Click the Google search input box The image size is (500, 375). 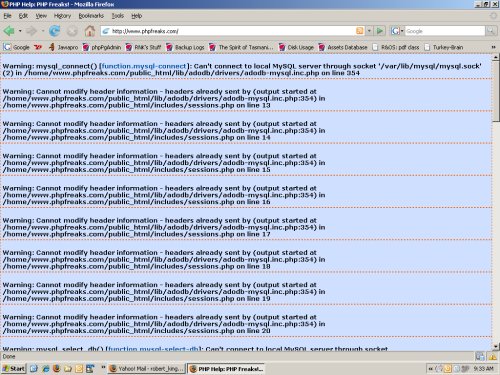445,31
